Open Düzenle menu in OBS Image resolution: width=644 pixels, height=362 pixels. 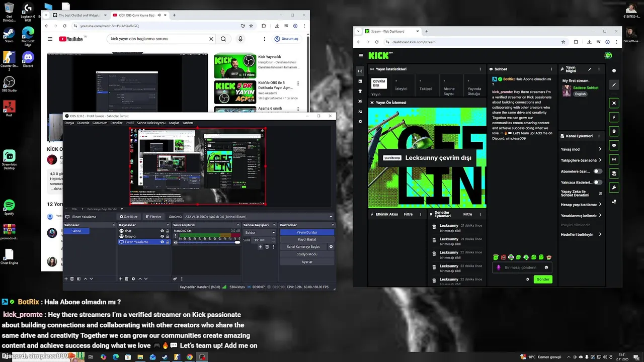(x=83, y=123)
